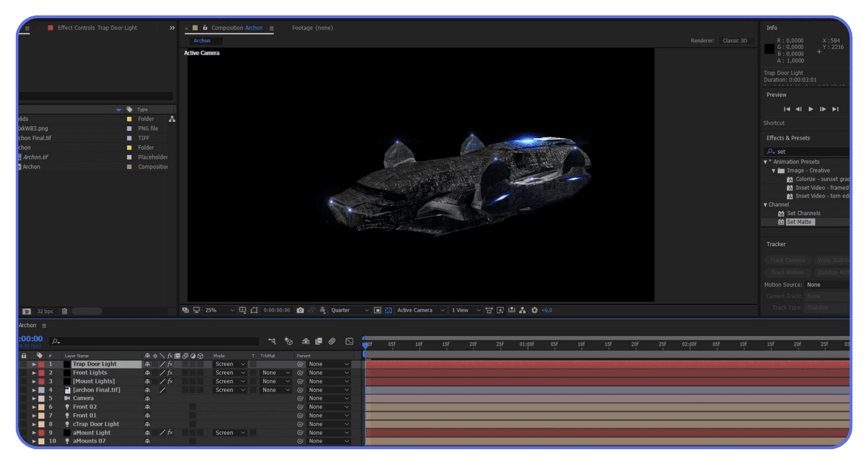Screen dimensions: 868x465
Task: Open the Screen blend mode dropdown for Trap Door Light
Action: [229, 364]
